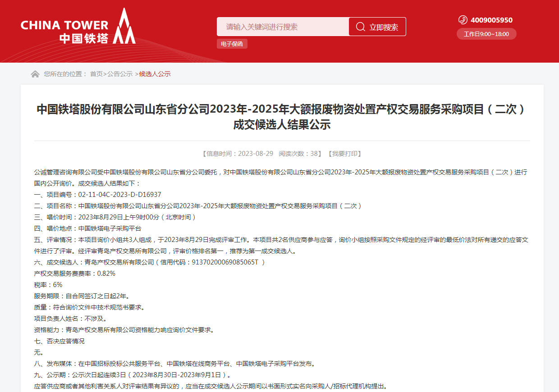Click the 四、唱价地点 line
The height and width of the screenshot is (392, 559).
[x=88, y=228]
